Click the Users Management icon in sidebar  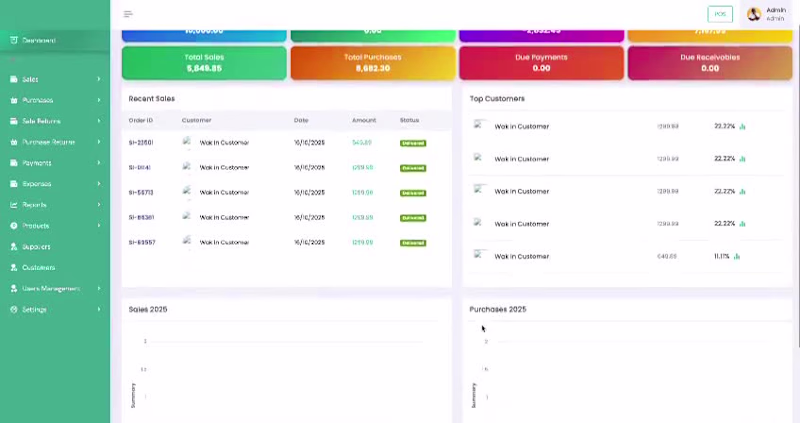coord(14,288)
